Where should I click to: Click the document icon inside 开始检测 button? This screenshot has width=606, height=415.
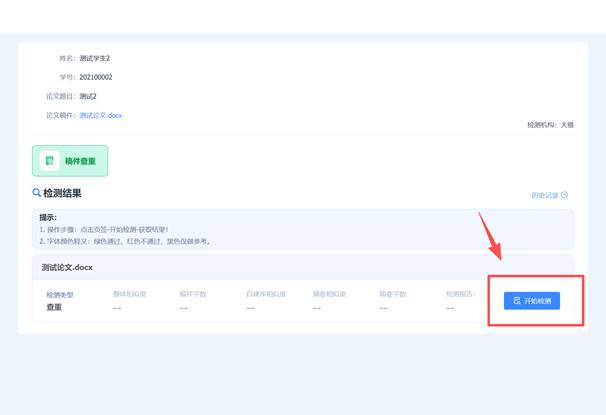[516, 301]
